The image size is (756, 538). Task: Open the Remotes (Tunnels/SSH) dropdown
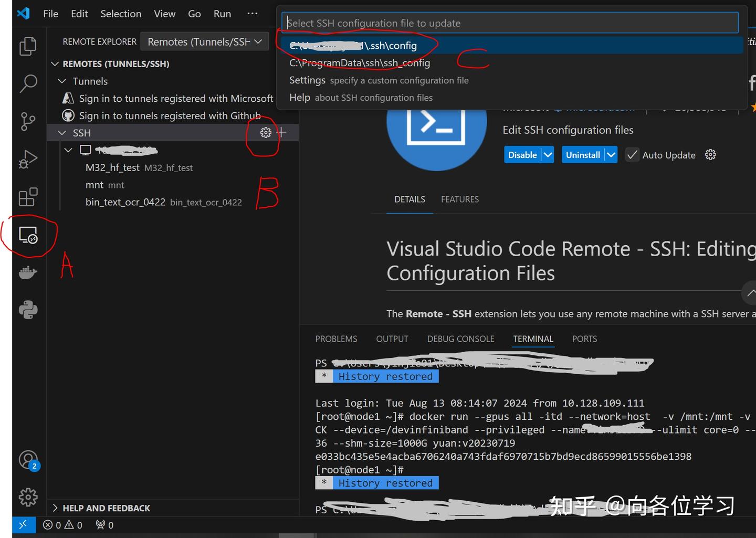pos(204,41)
